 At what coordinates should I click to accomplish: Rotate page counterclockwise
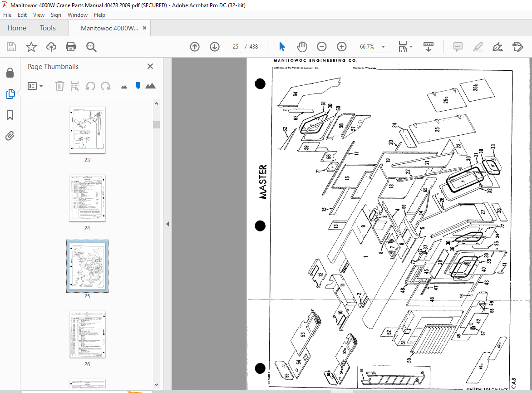click(x=90, y=86)
